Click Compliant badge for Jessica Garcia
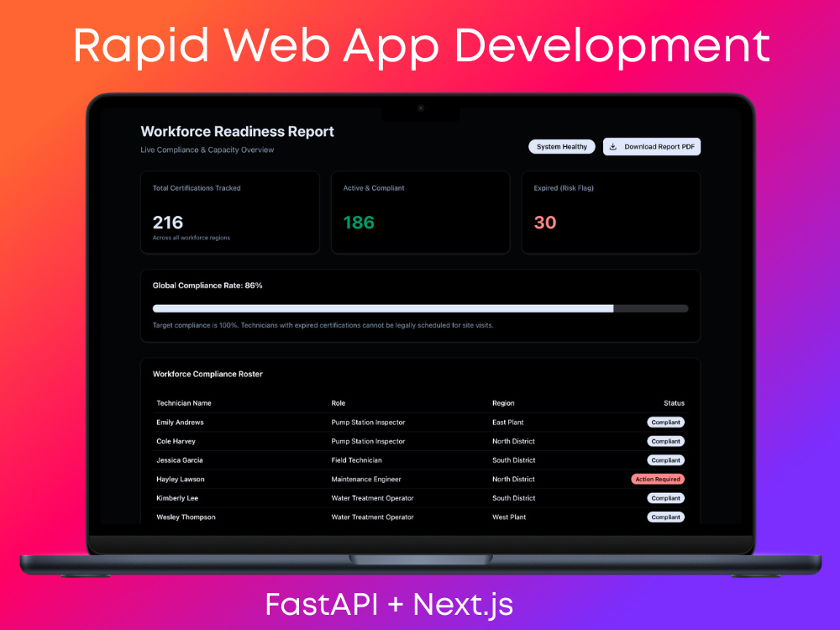The height and width of the screenshot is (630, 840). [665, 460]
